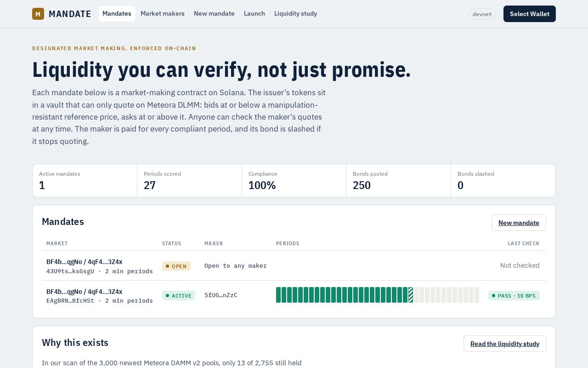Click the 'Open to any maker' text
This screenshot has width=588, height=368.
236,265
